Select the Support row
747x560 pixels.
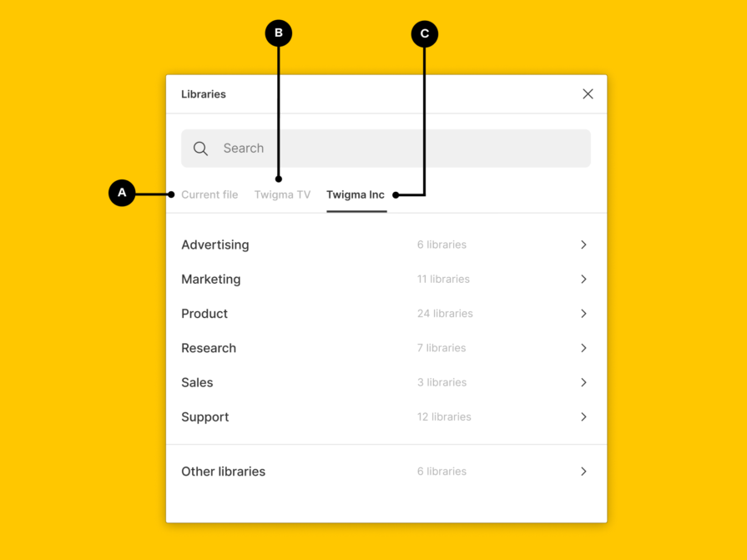204,416
